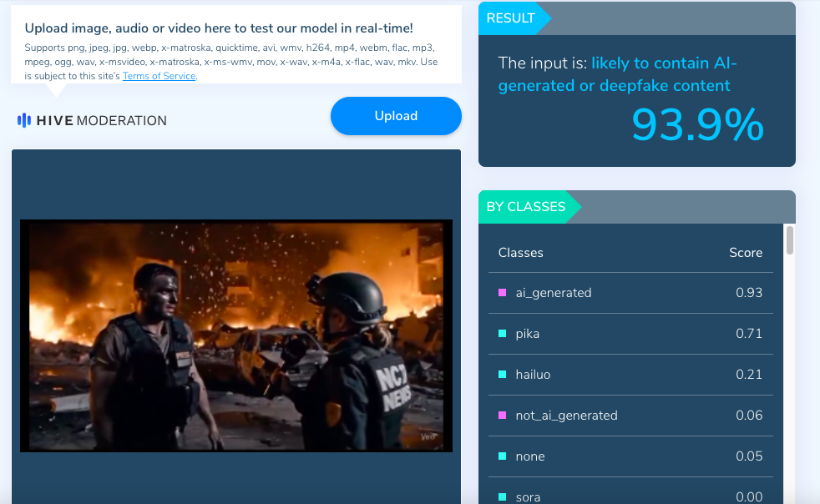Click the 93.9% result score
Image resolution: width=820 pixels, height=504 pixels.
click(697, 124)
